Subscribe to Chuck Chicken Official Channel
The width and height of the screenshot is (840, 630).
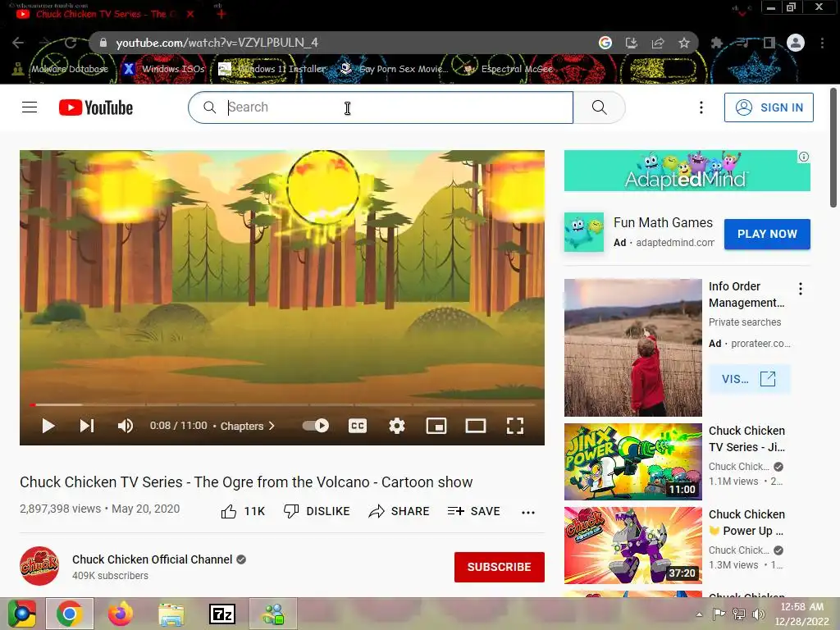point(500,567)
